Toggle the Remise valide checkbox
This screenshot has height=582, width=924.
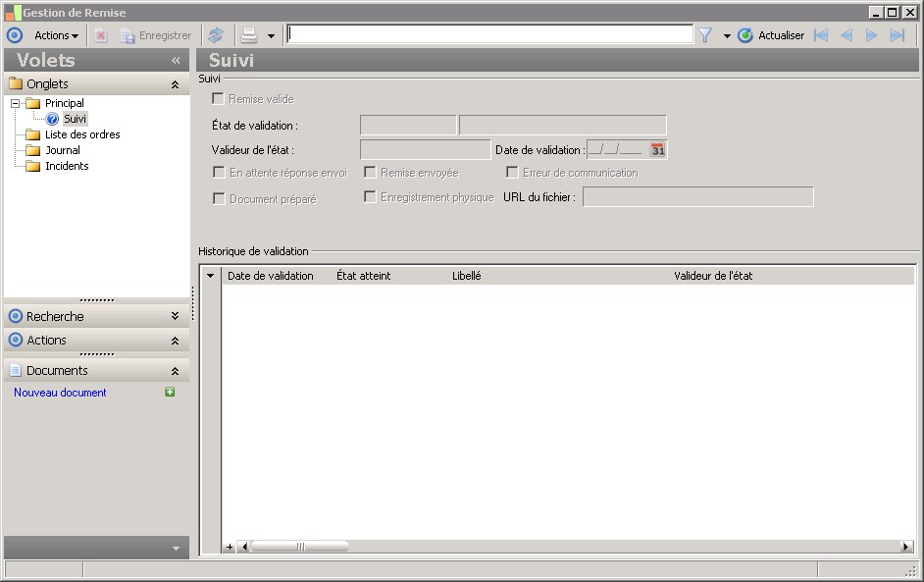pyautogui.click(x=218, y=98)
